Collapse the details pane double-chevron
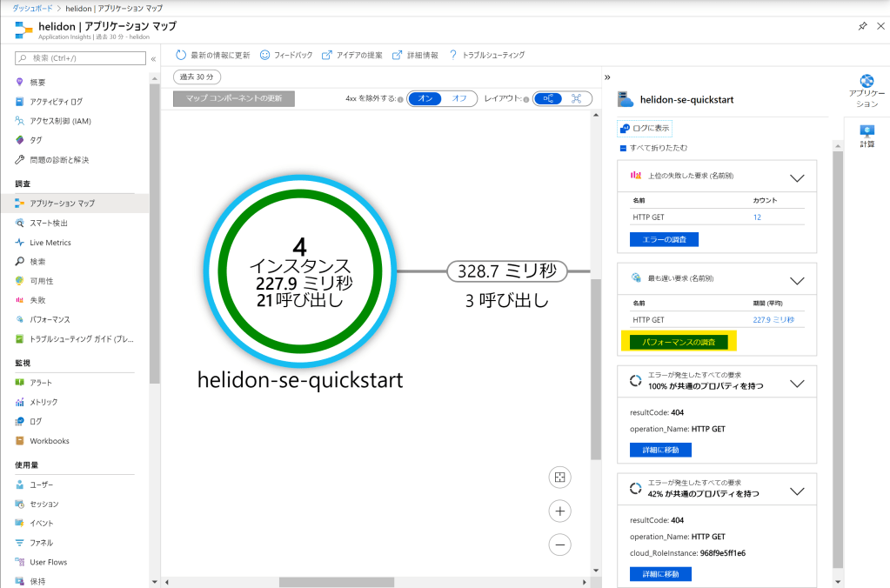Image resolution: width=890 pixels, height=588 pixels. (x=607, y=77)
